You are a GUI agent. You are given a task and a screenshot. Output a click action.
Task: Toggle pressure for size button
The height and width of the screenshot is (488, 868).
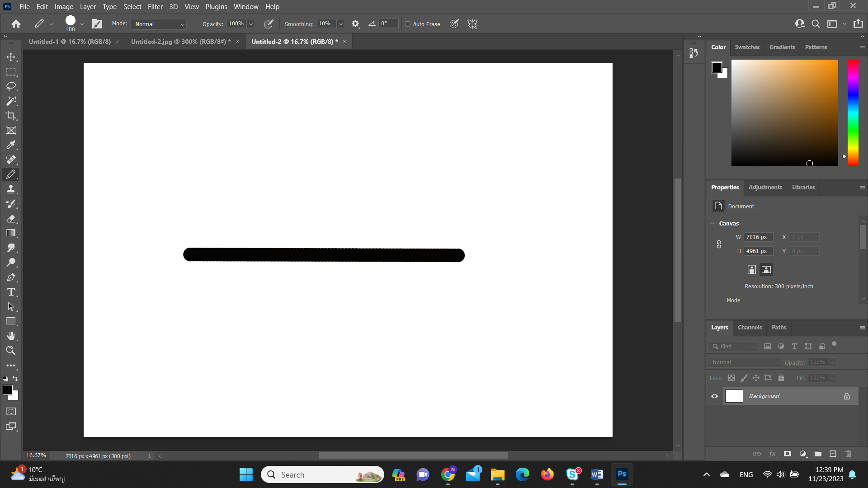click(x=454, y=24)
